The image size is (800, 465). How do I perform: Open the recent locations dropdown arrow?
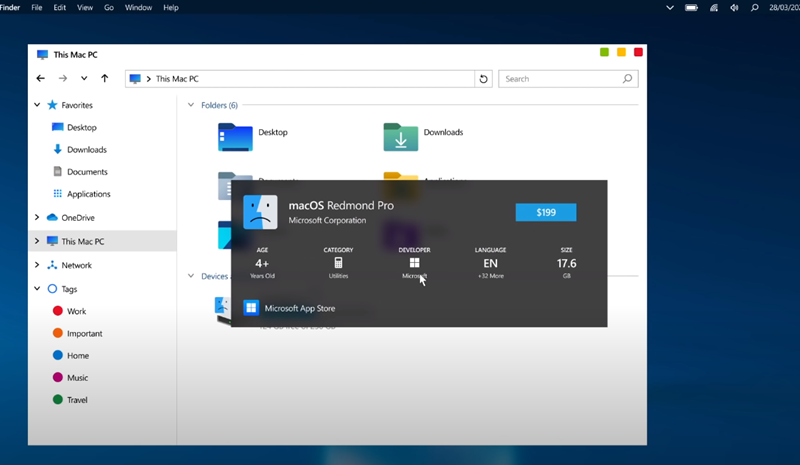(84, 78)
